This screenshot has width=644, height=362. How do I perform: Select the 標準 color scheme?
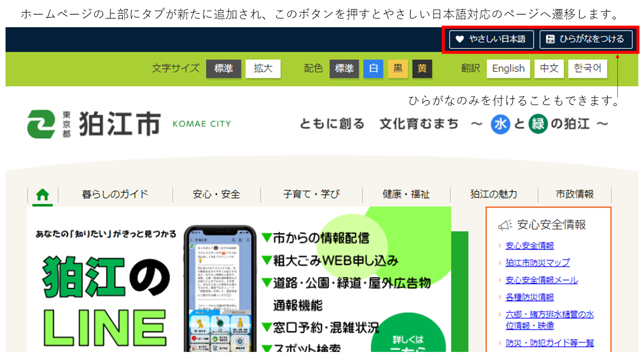coord(344,69)
